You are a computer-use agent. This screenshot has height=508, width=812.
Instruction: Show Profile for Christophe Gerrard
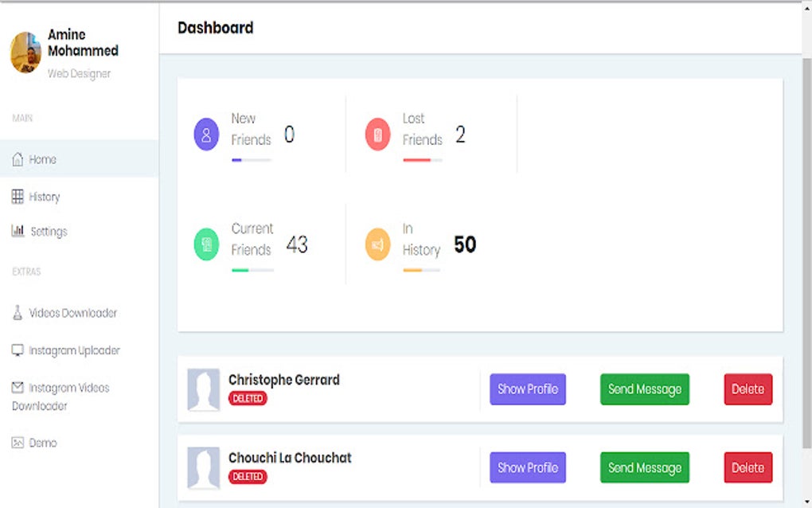click(528, 389)
